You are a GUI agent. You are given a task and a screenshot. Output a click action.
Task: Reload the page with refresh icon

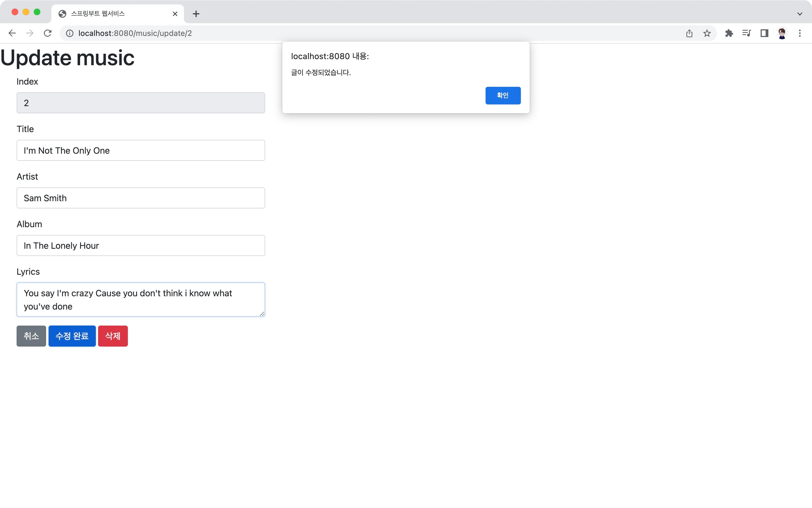pos(48,33)
